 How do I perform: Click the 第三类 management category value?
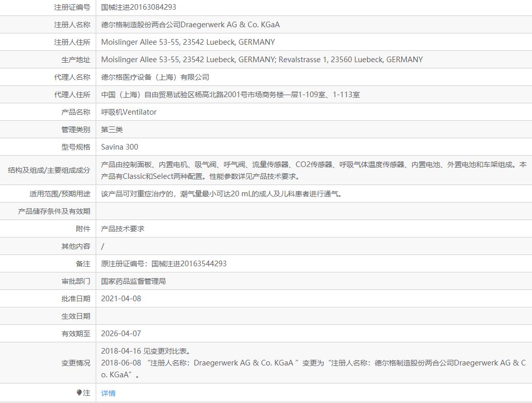click(x=112, y=130)
